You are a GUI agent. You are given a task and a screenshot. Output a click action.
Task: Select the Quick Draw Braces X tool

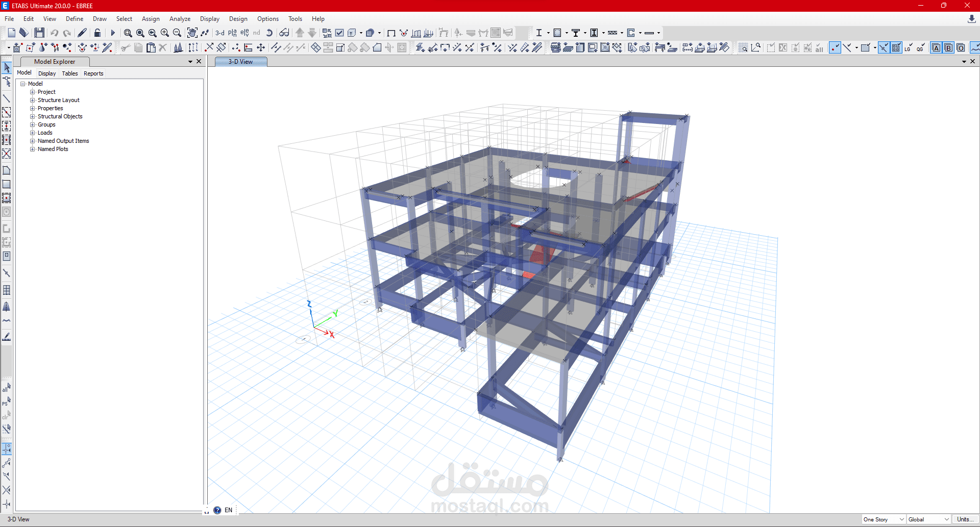(x=7, y=154)
